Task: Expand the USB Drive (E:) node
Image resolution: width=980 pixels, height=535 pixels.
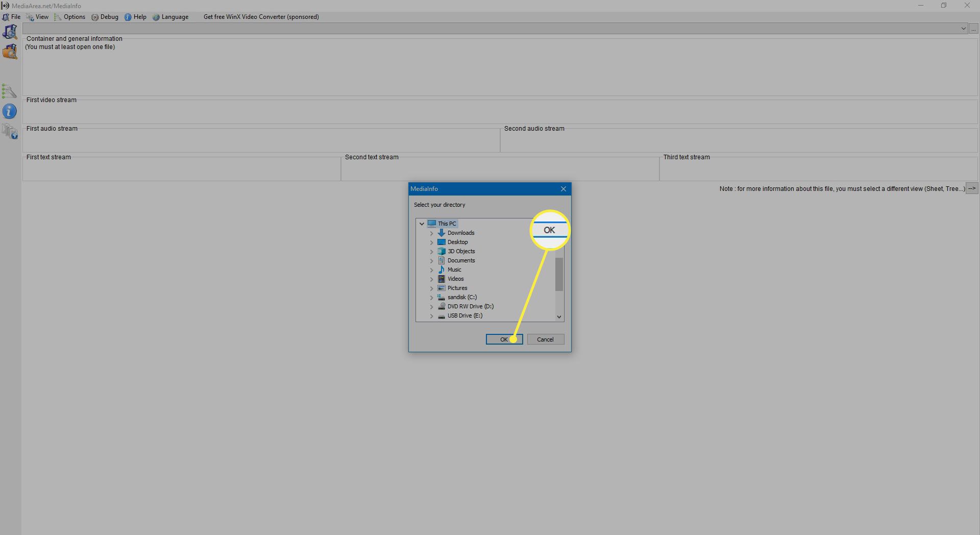Action: pos(431,315)
